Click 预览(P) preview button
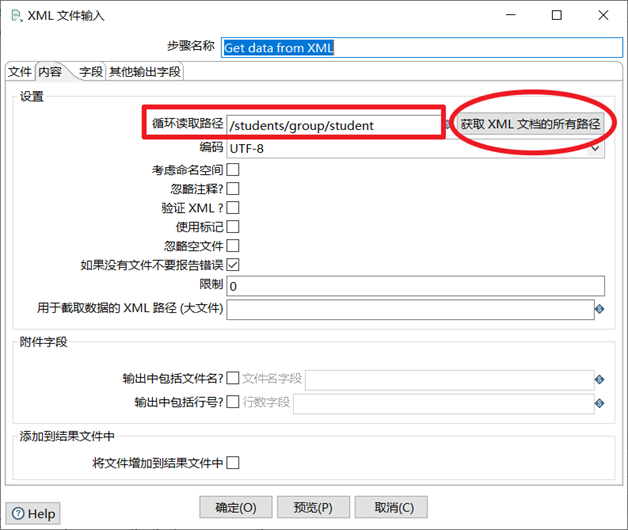This screenshot has height=530, width=628. click(313, 508)
